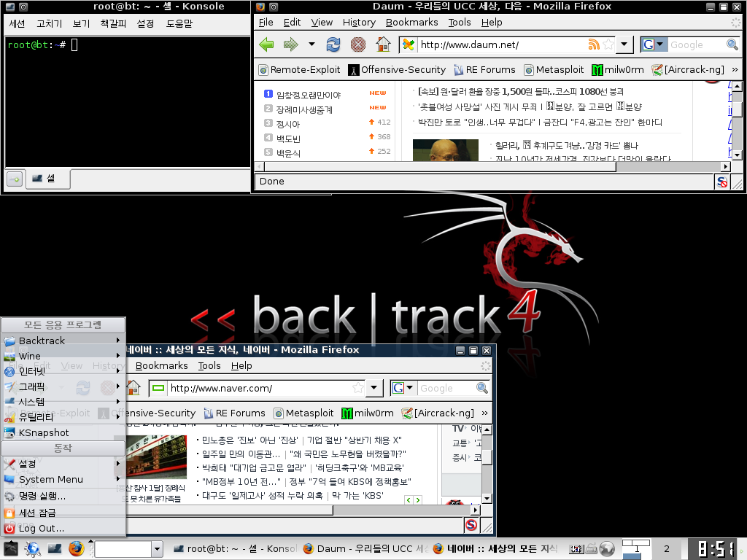Open recent pages dropdown next to Forward arrow
Screen dimensions: 747x560
coord(311,44)
